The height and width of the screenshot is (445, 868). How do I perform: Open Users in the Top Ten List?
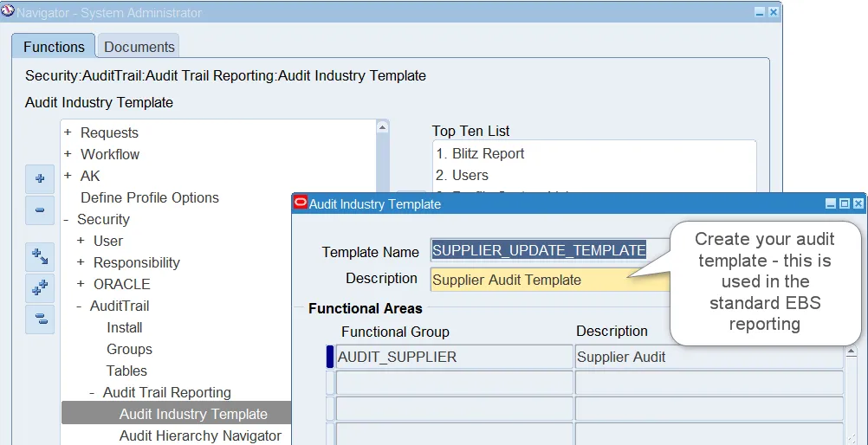pos(462,175)
